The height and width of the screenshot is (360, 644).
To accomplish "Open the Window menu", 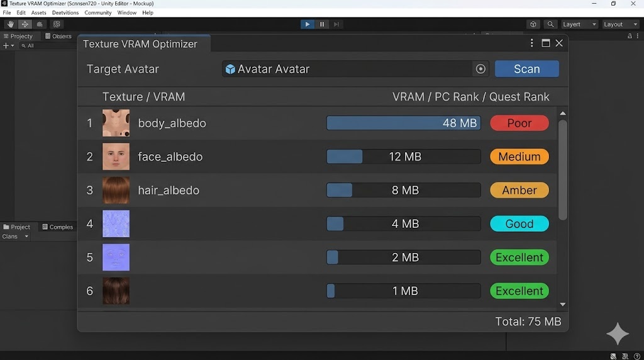I will pos(126,13).
